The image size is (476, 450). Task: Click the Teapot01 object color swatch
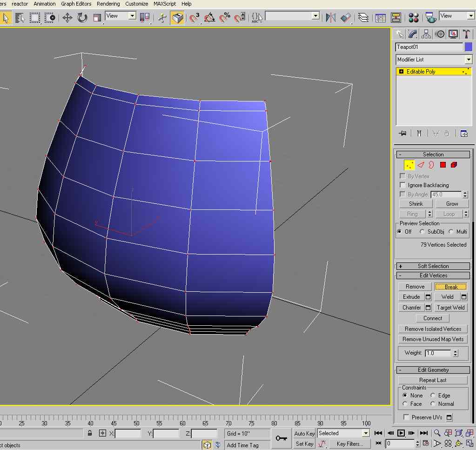coord(468,47)
